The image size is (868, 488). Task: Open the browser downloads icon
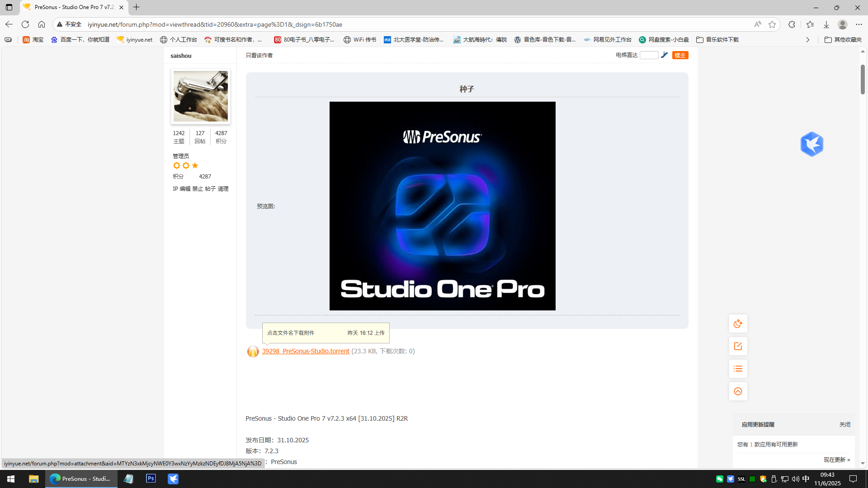tap(826, 24)
